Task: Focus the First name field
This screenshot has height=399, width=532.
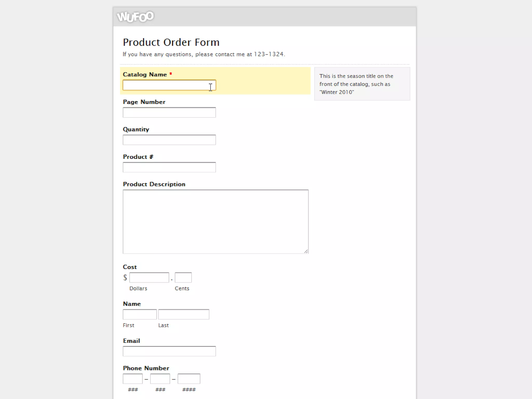Action: [x=139, y=314]
